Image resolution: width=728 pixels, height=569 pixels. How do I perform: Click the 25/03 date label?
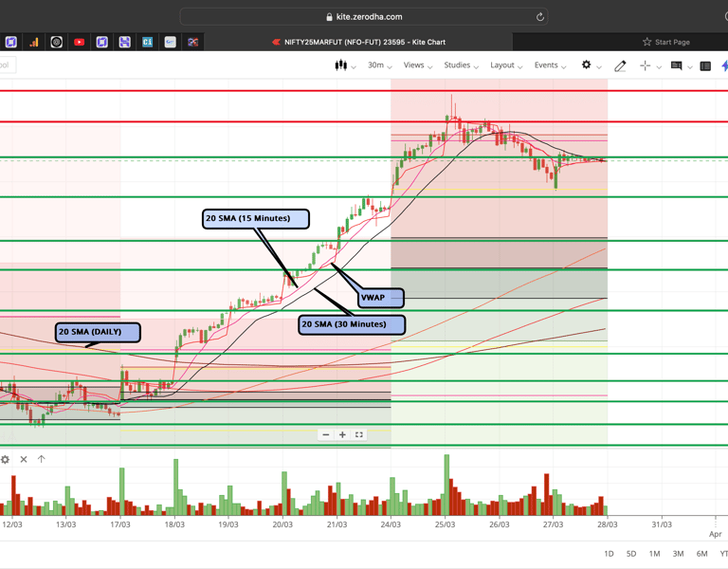tap(445, 524)
